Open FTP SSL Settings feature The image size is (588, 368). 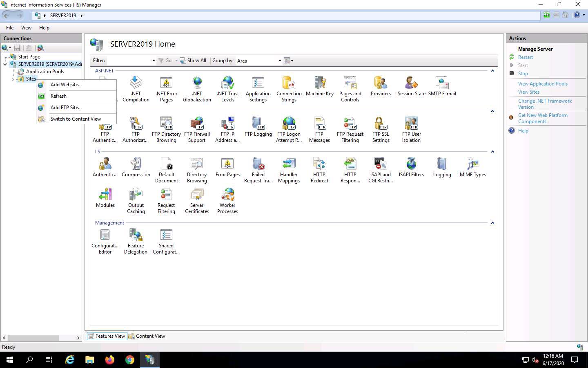(x=381, y=129)
